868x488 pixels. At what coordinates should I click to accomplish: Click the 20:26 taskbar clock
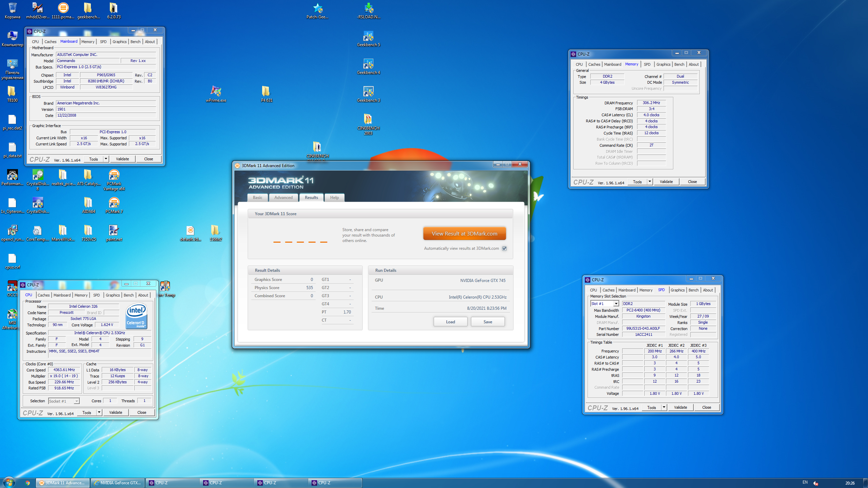(x=850, y=483)
